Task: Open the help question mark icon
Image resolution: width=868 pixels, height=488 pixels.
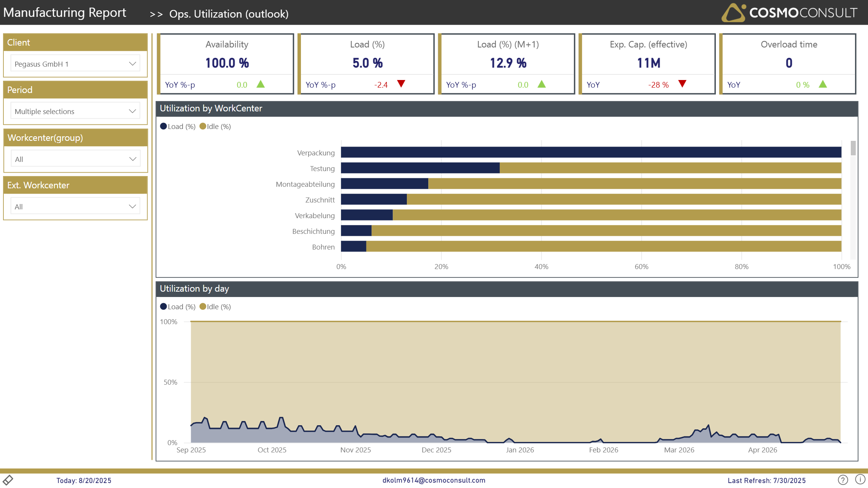Action: click(x=843, y=480)
